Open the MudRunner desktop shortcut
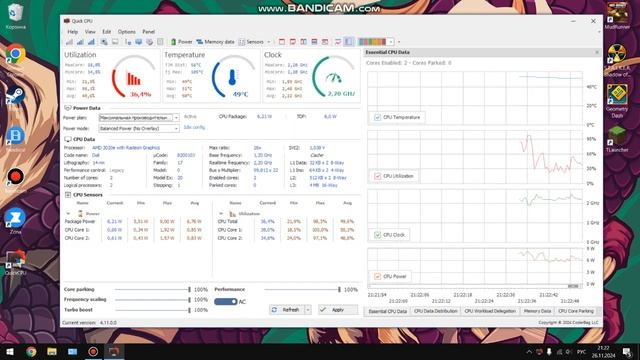The width and height of the screenshot is (640, 360). [x=617, y=16]
